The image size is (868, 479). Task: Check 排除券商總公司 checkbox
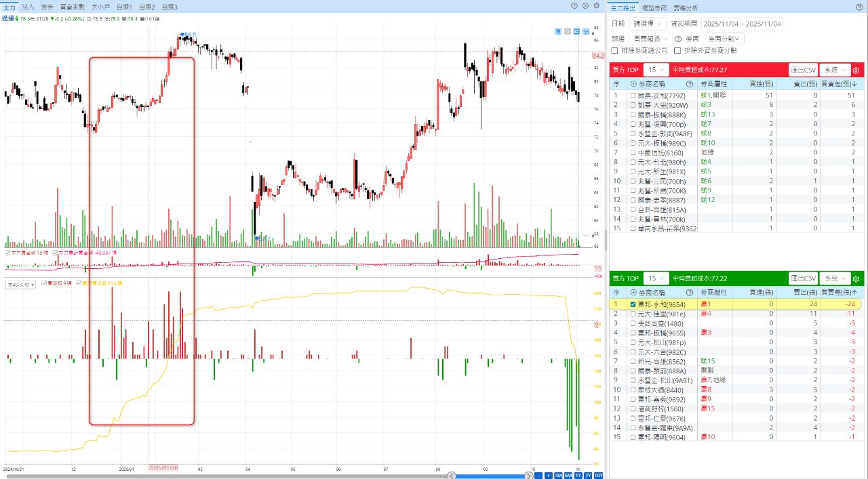click(614, 51)
